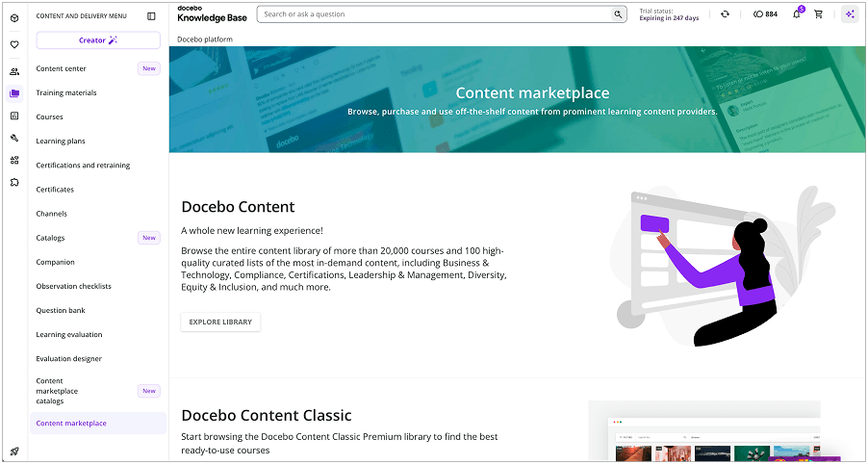Click the Content marketplace banner title

coord(532,93)
